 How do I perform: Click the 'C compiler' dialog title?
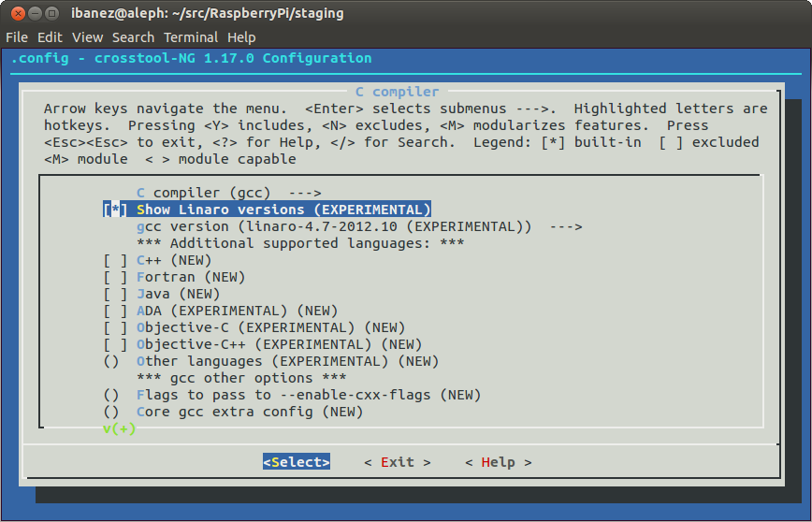tap(398, 92)
